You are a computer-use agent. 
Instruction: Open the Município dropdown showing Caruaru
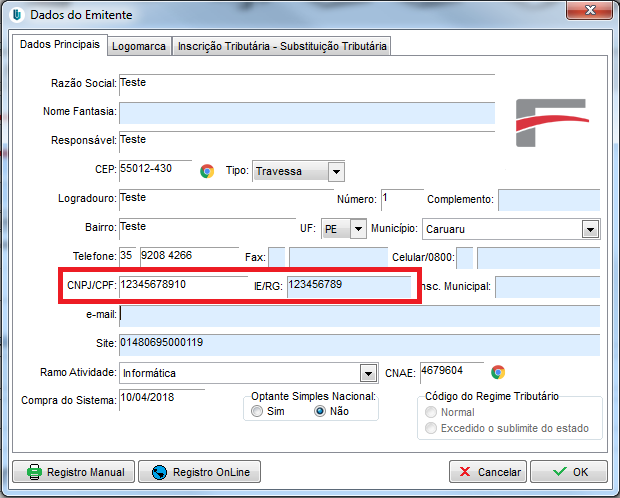(589, 229)
